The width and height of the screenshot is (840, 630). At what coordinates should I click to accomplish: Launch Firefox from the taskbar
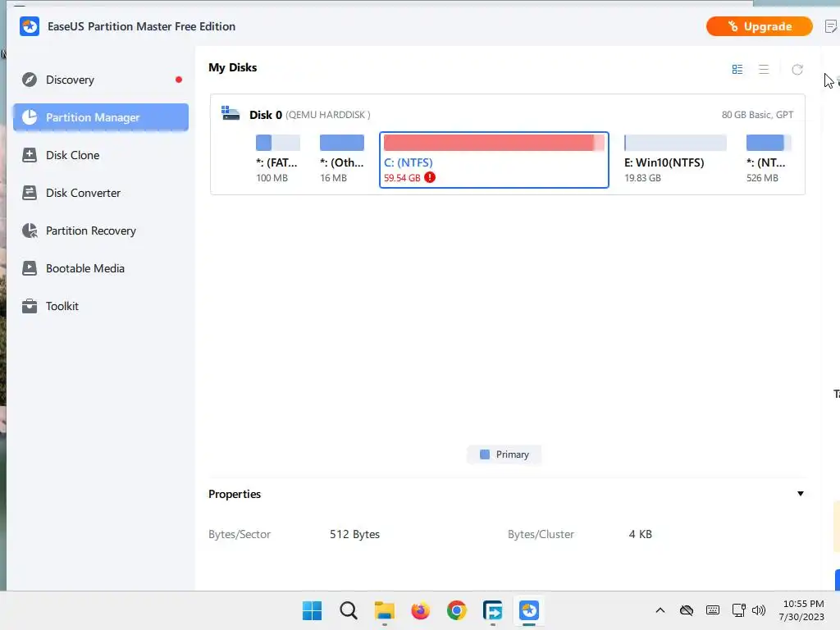tap(421, 610)
